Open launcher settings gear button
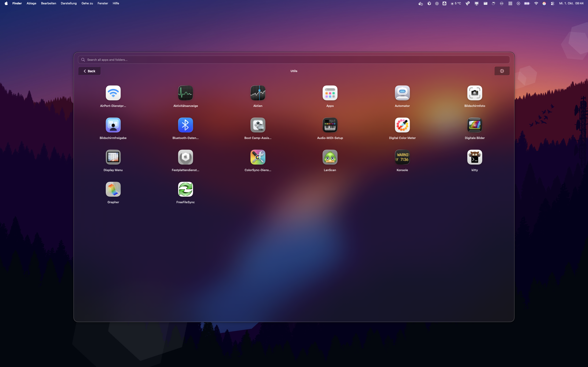Image resolution: width=588 pixels, height=367 pixels. pyautogui.click(x=502, y=71)
